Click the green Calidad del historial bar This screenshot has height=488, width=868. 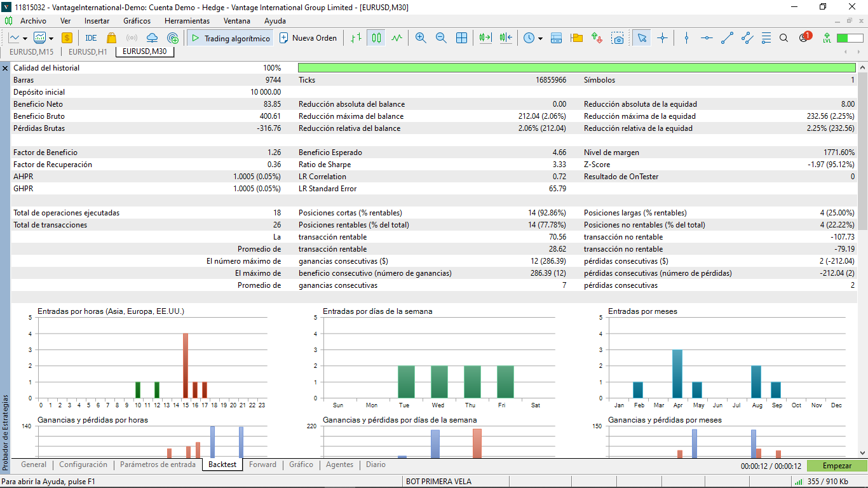coord(576,67)
